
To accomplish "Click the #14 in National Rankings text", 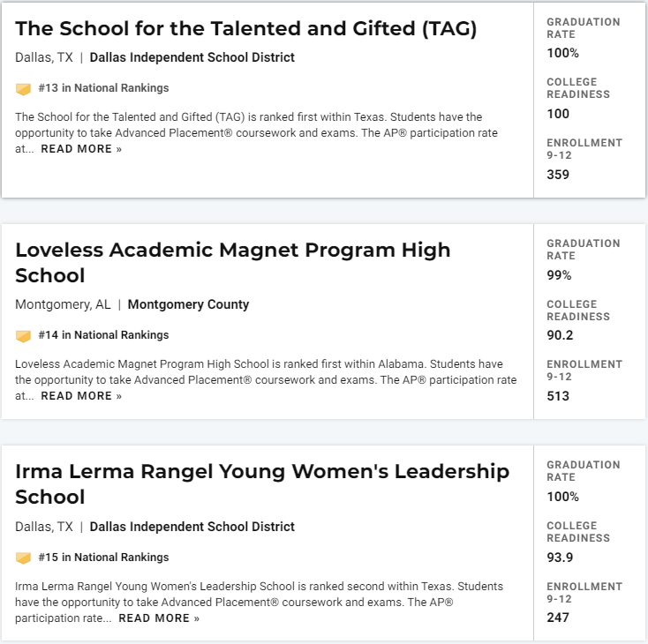I will tap(103, 335).
